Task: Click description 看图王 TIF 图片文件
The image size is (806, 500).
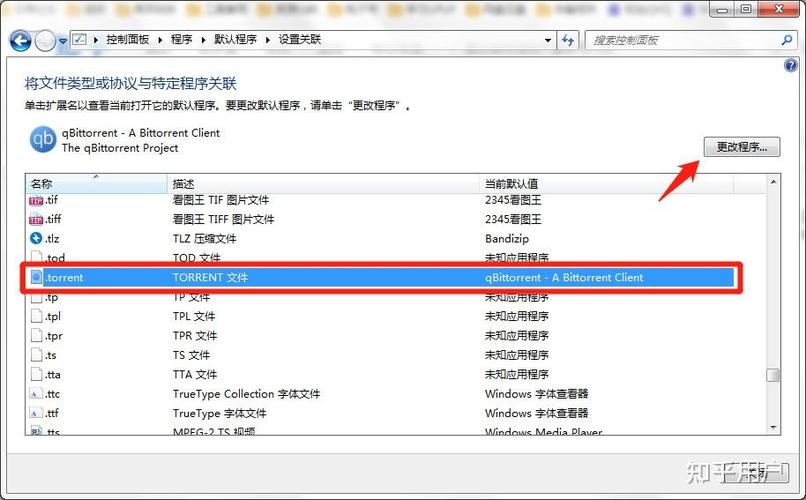Action: (221, 200)
